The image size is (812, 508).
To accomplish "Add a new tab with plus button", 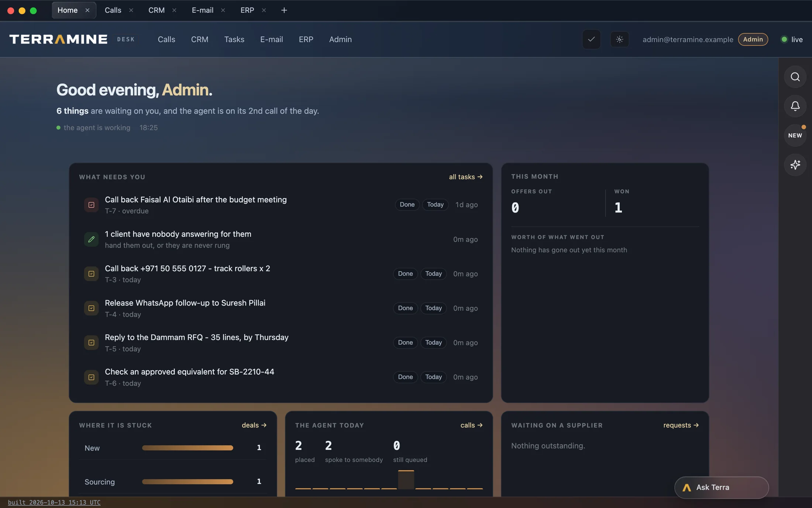I will tap(284, 10).
